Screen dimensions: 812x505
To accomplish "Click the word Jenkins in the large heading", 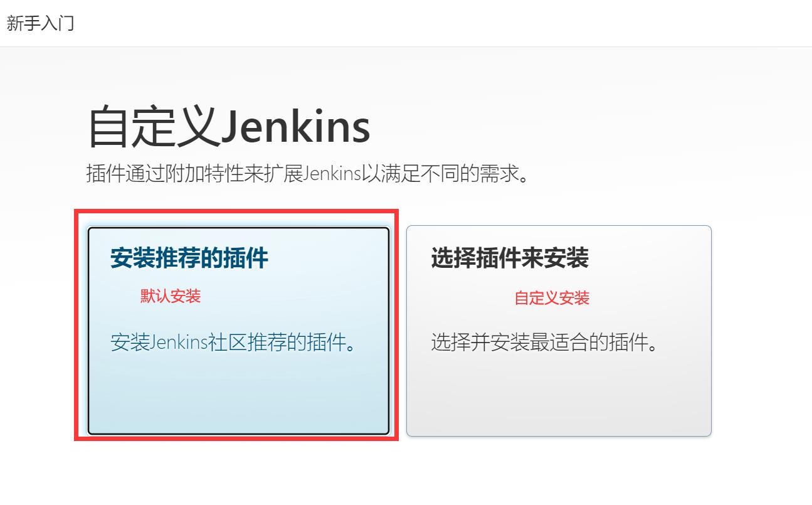I will coord(296,127).
